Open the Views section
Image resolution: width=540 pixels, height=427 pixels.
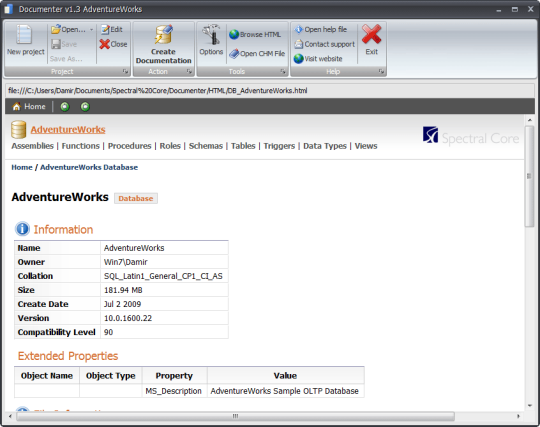click(366, 146)
